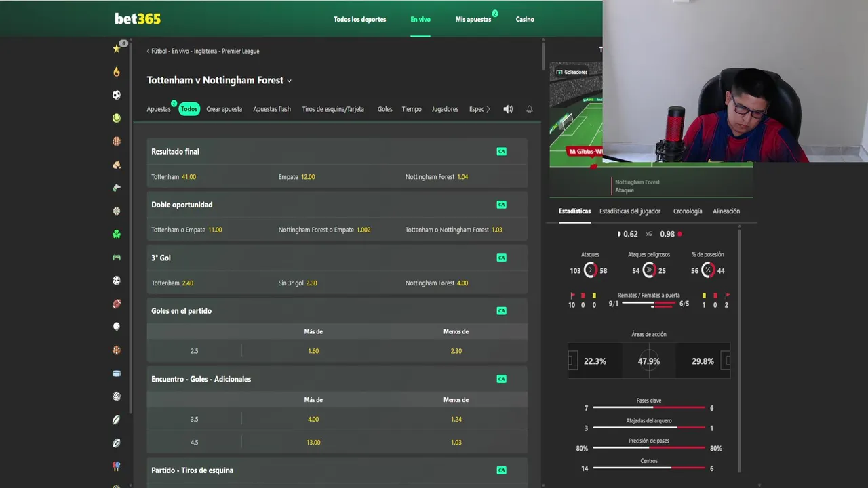Image resolution: width=868 pixels, height=488 pixels.
Task: Expand Partido - Tiros de esquina header
Action: click(x=337, y=470)
